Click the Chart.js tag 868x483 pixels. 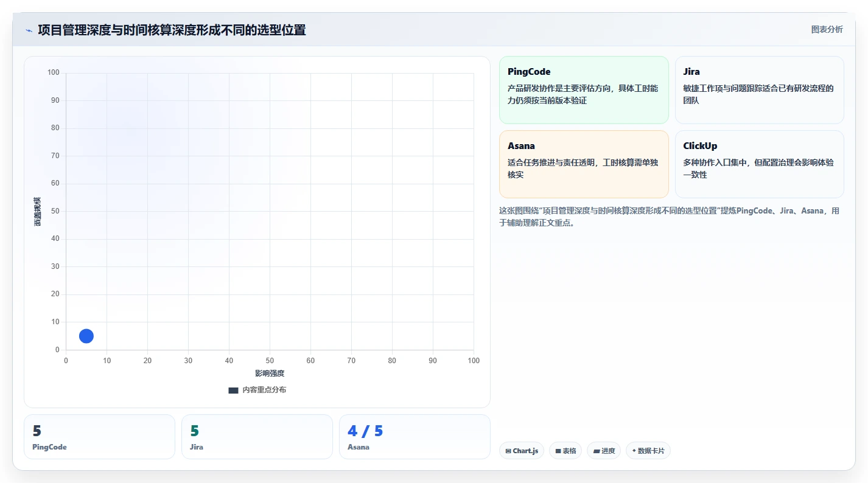pyautogui.click(x=522, y=451)
